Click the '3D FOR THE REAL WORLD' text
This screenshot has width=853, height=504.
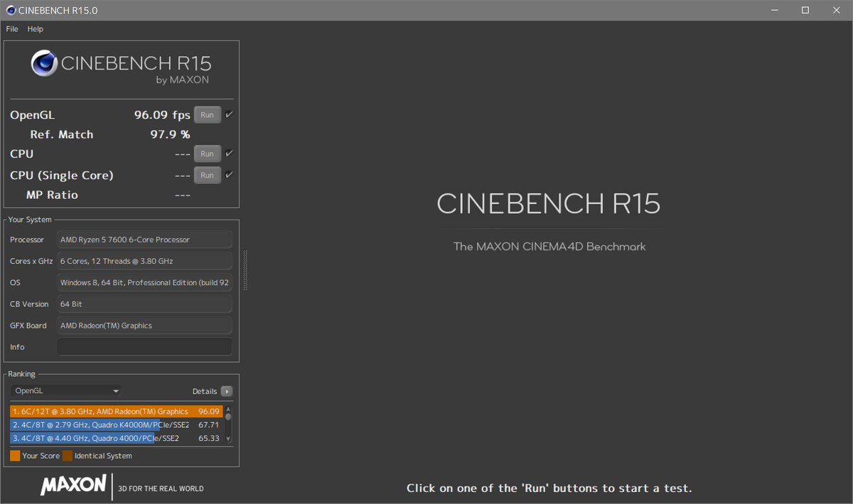coord(161,488)
